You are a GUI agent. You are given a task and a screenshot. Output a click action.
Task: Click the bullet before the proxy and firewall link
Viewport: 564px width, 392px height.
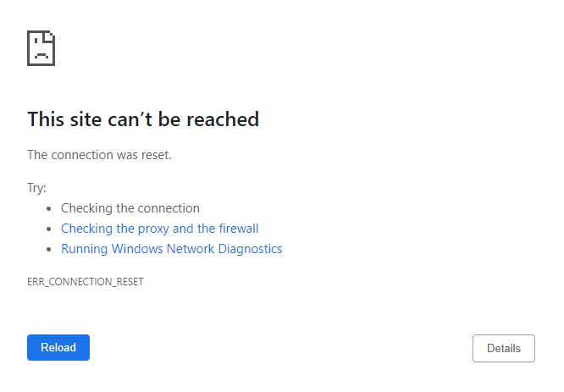49,229
